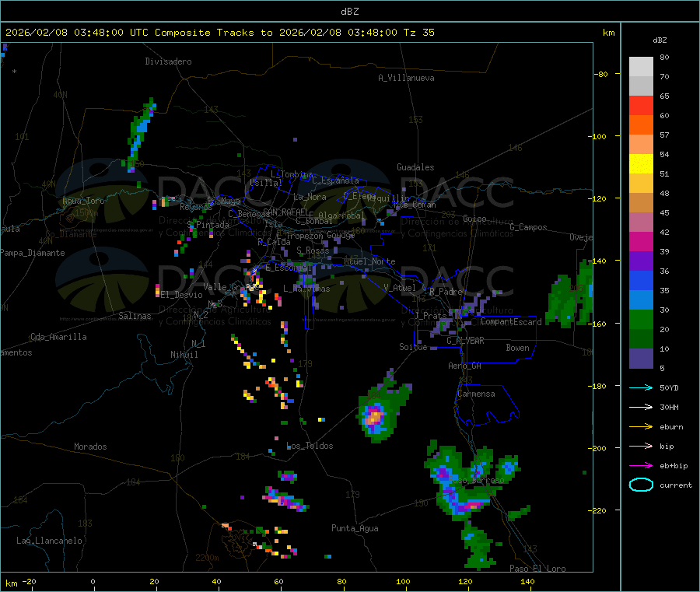Screen dimensions: 700x592
Task: Click the Nihuil place label
Action: [x=184, y=355]
